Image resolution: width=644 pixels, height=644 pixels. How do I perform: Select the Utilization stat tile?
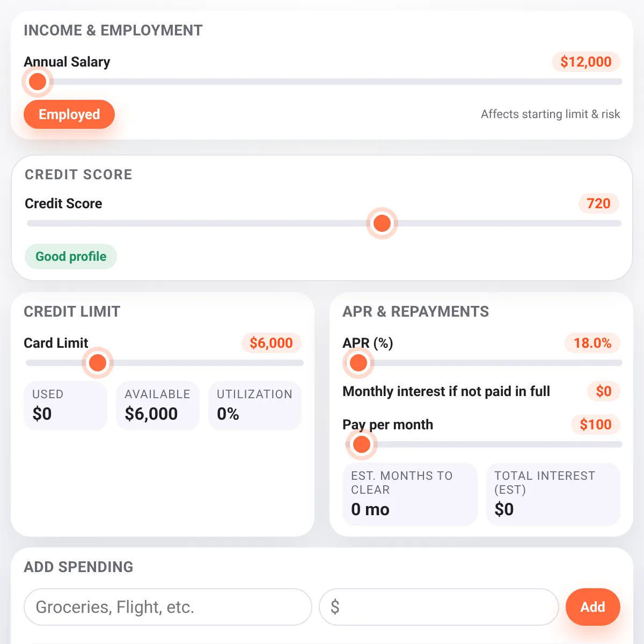tap(255, 406)
